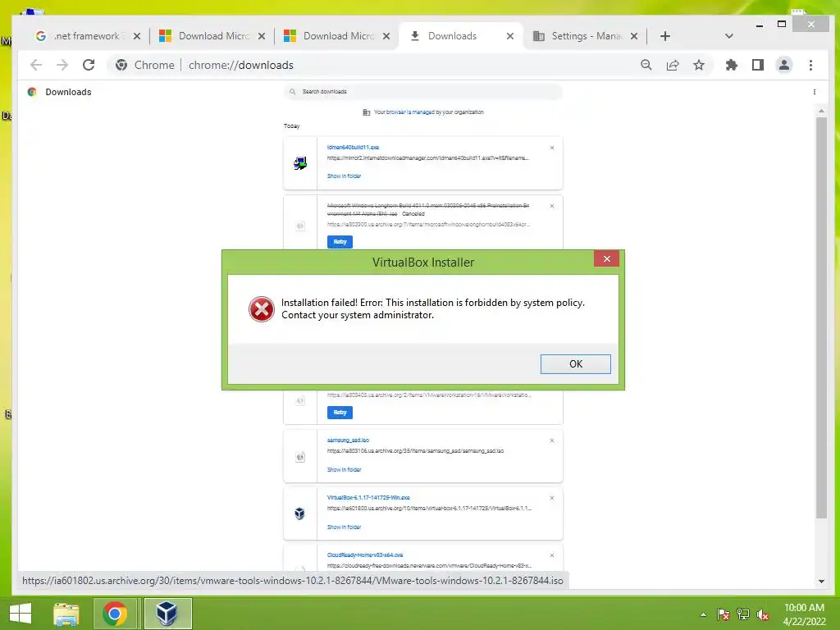Open the Downloads page three-dot actions menu

[815, 92]
